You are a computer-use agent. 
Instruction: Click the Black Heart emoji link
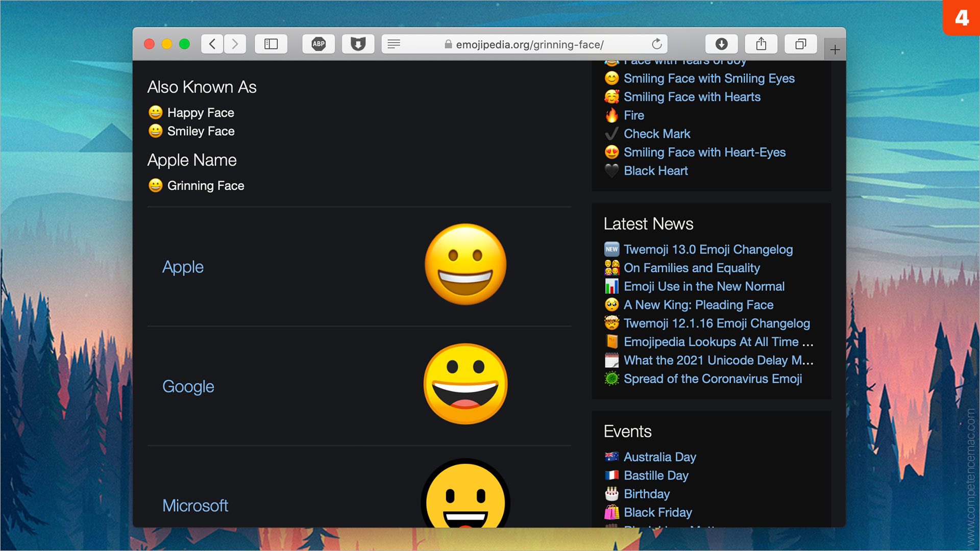[x=655, y=171]
